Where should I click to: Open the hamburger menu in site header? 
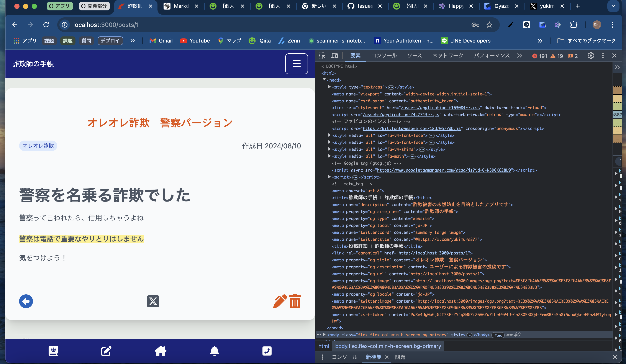point(296,64)
